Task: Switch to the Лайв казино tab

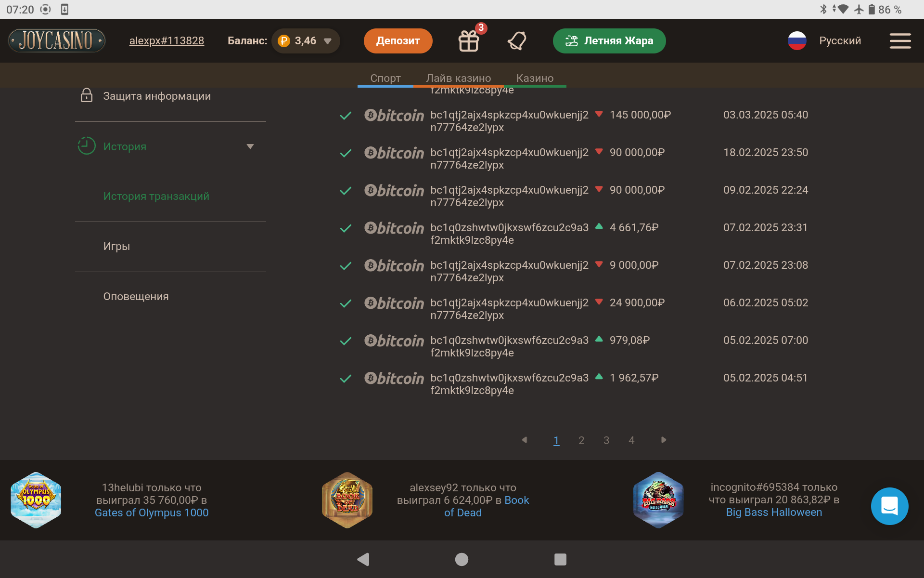Action: coord(458,78)
